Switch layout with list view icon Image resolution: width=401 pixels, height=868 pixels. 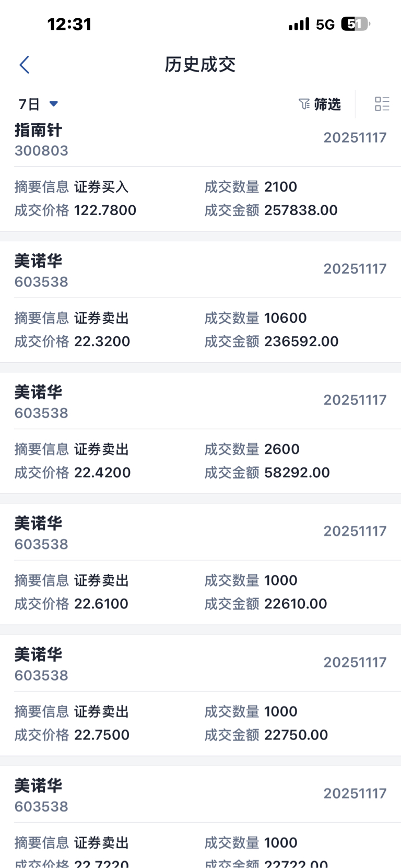click(382, 104)
